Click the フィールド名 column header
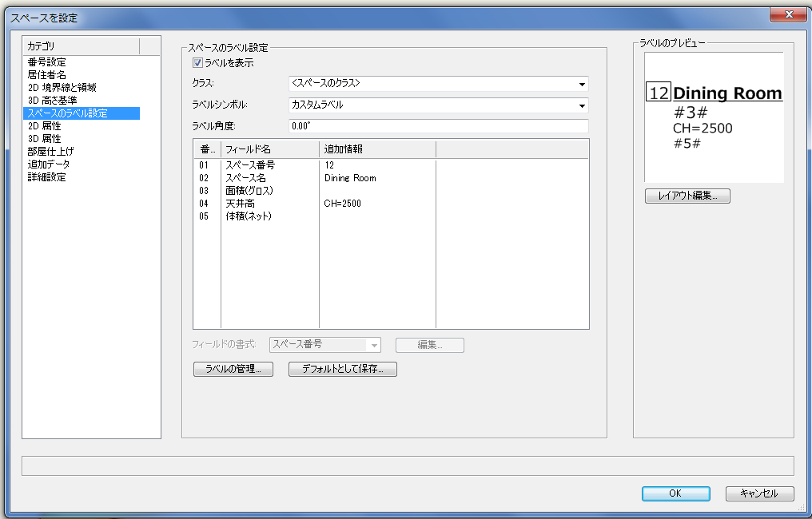812x519 pixels. (x=269, y=149)
